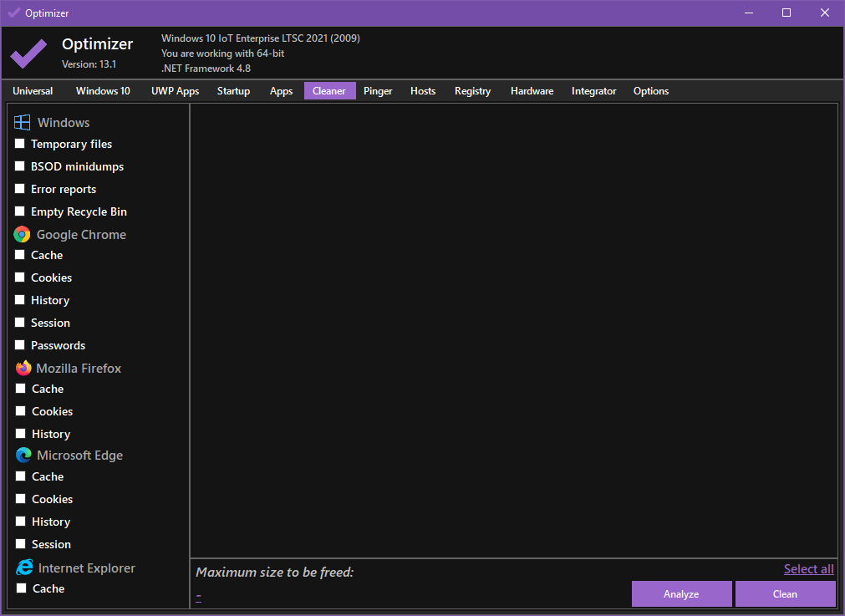Click the Select all link
This screenshot has height=616, width=845.
tap(808, 569)
